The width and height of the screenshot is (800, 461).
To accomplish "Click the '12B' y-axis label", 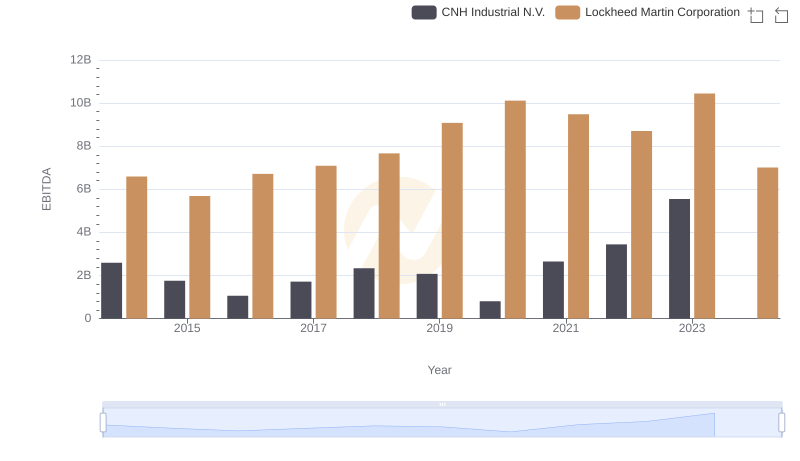I will click(81, 60).
